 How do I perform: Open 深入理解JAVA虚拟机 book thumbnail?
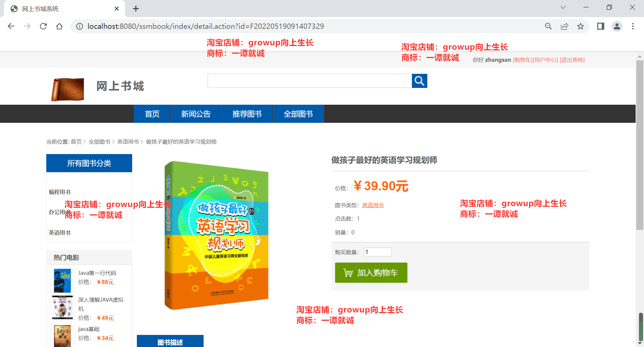(62, 307)
